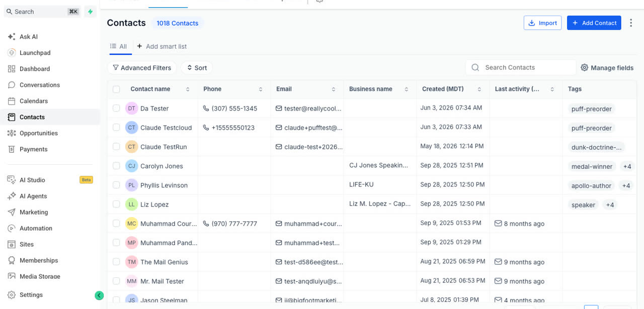Select the Claude Testcloud row checkbox
Viewport: 644px width, 309px height.
click(116, 127)
